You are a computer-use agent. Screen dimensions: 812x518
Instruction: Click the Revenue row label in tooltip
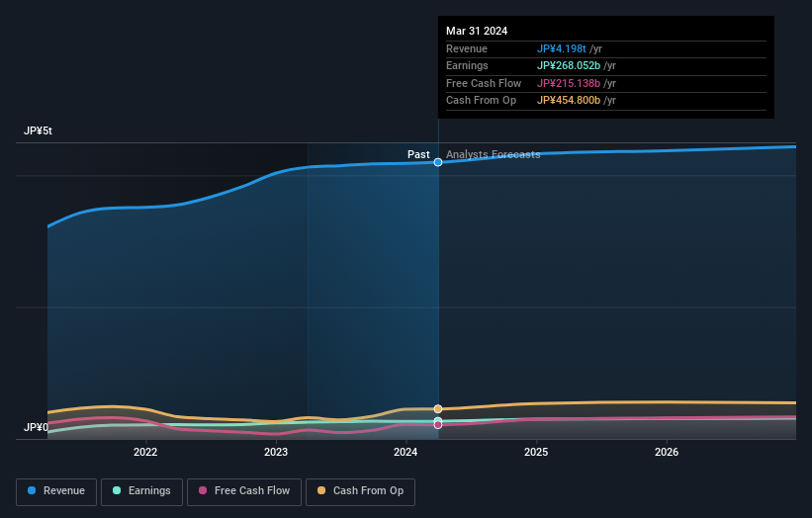tap(467, 48)
